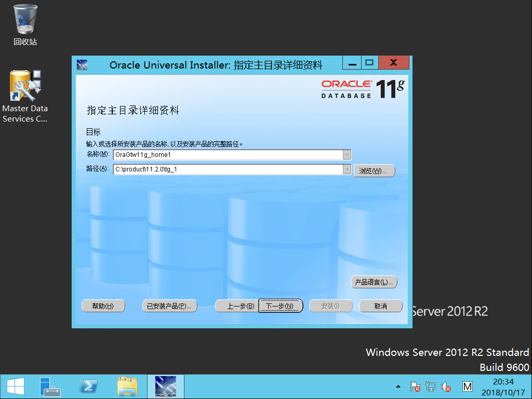The image size is (532, 399).
Task: Click the input method M indicator
Action: (x=468, y=387)
